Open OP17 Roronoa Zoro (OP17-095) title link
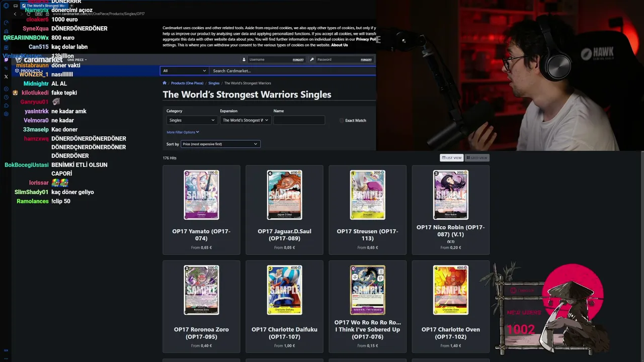The image size is (644, 362). pyautogui.click(x=201, y=333)
